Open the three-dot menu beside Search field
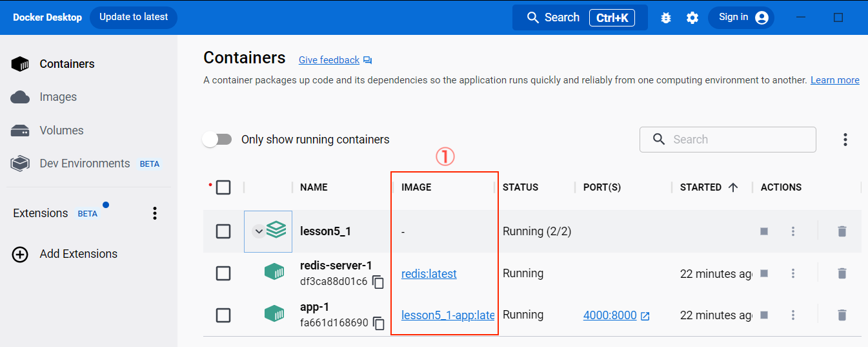The width and height of the screenshot is (868, 347). 845,140
